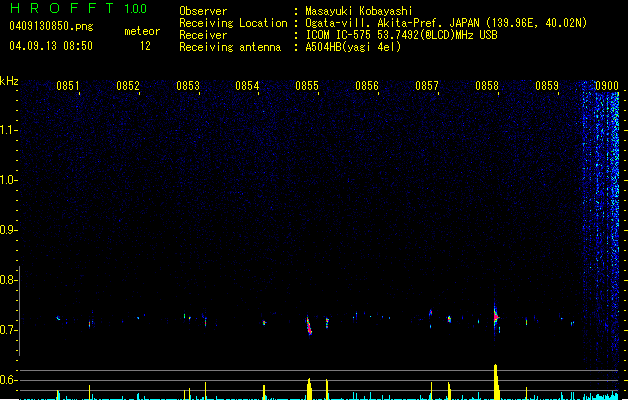Click the 0900 time marker
629x400 pixels.
[607, 86]
